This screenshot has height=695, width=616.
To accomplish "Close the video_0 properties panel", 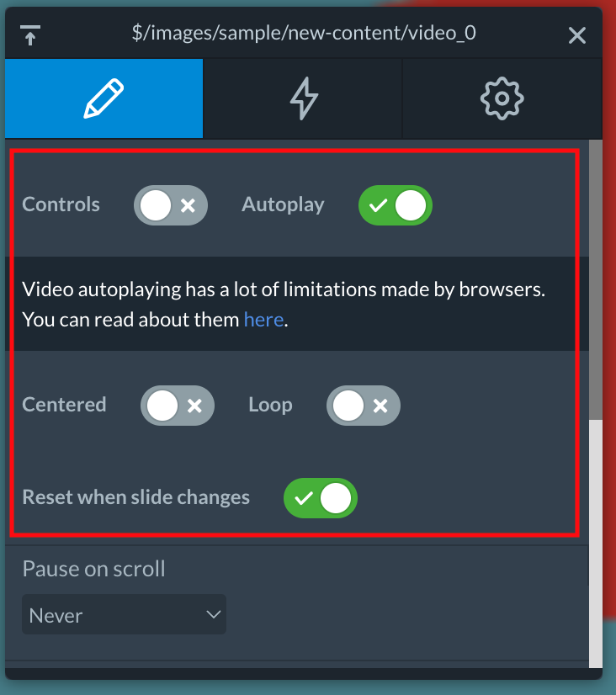I will coord(577,35).
